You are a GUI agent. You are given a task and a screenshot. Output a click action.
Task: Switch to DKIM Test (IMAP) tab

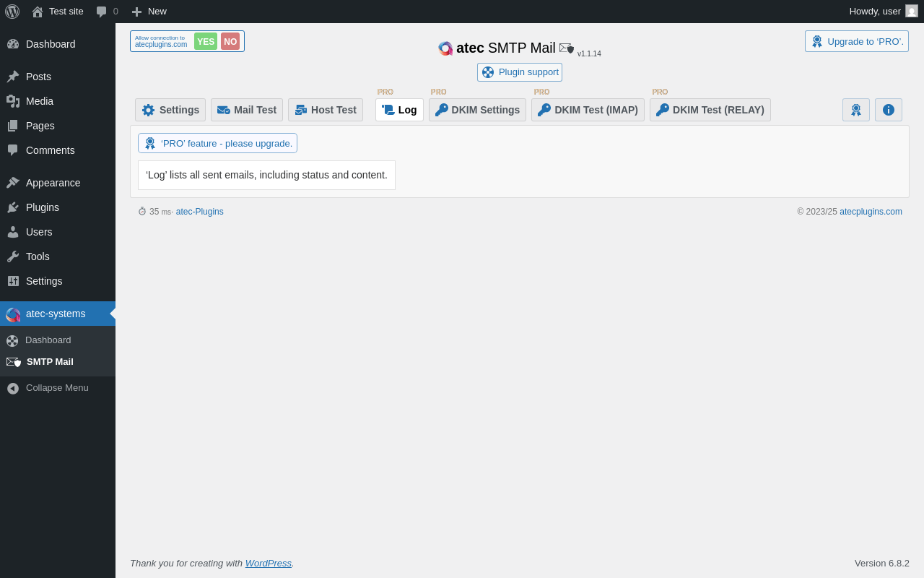pos(588,110)
